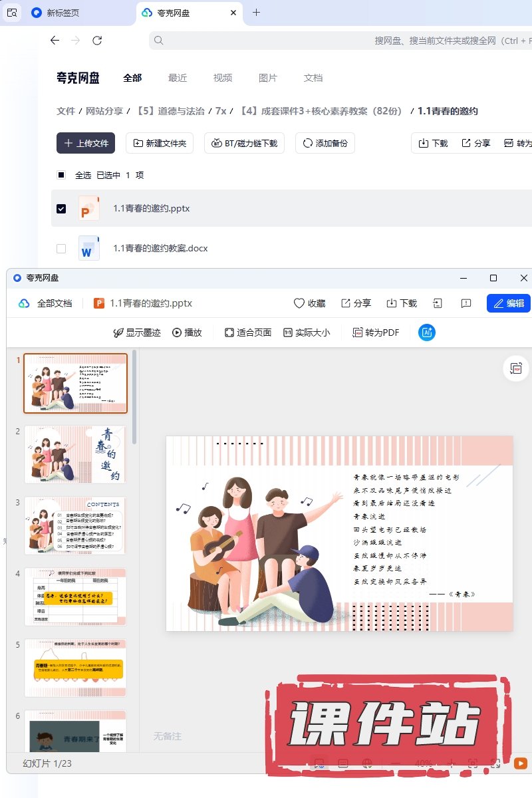This screenshot has height=798, width=532.
Task: Open the 网站分享 breadcrumb folder
Action: click(x=104, y=111)
